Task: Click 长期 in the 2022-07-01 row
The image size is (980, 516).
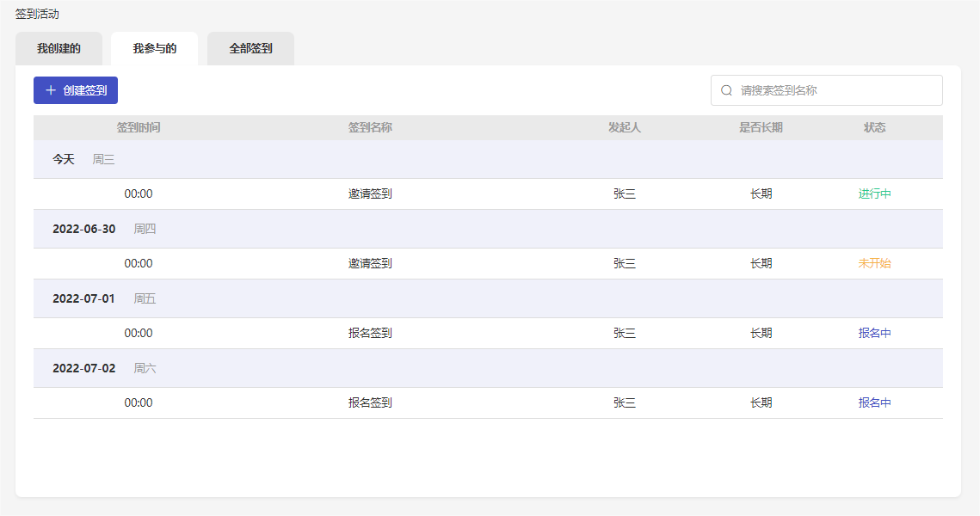Action: click(761, 334)
